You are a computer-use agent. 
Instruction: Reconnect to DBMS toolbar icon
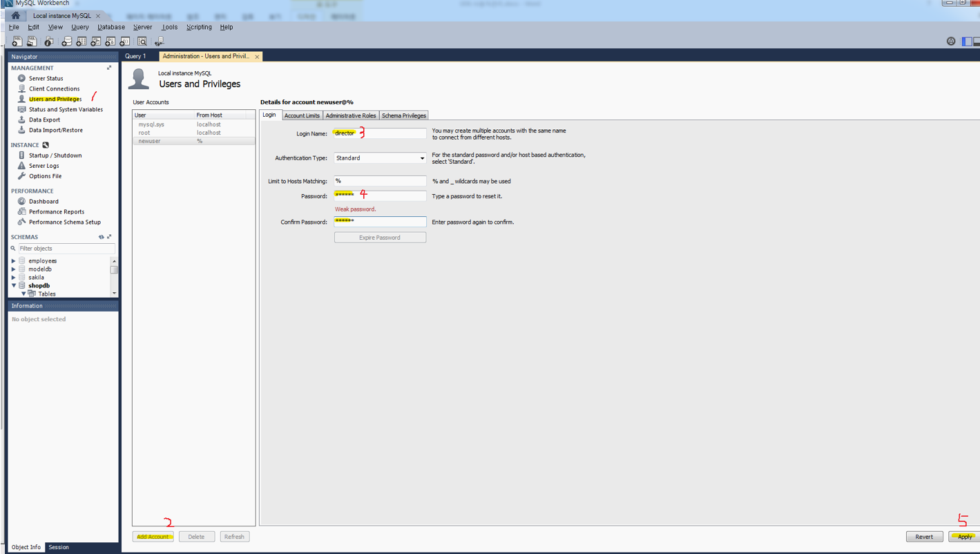coord(159,41)
